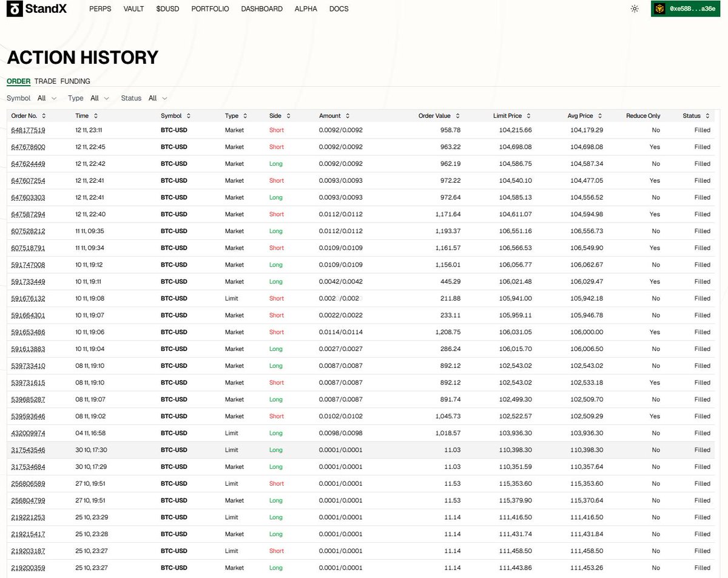This screenshot has height=578, width=728.
Task: Open order number 432009974
Action: (29, 433)
